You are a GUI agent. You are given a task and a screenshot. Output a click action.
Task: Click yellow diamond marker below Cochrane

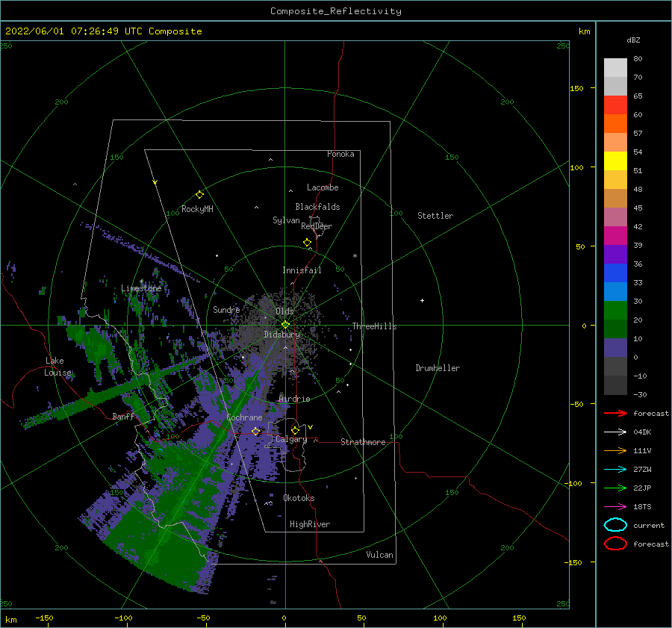click(256, 431)
